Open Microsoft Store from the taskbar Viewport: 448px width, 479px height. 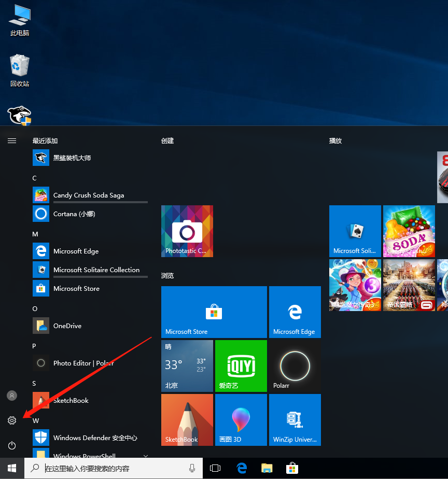(292, 468)
